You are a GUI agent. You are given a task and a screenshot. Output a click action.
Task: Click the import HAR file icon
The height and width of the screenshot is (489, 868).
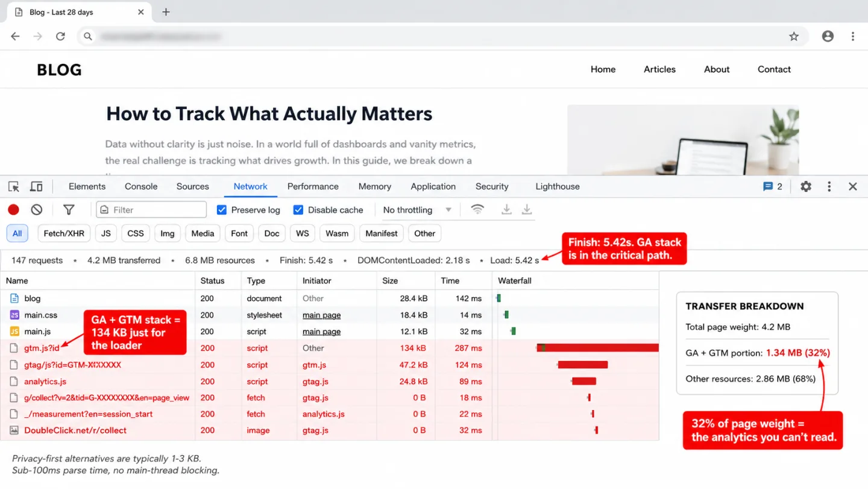point(506,209)
